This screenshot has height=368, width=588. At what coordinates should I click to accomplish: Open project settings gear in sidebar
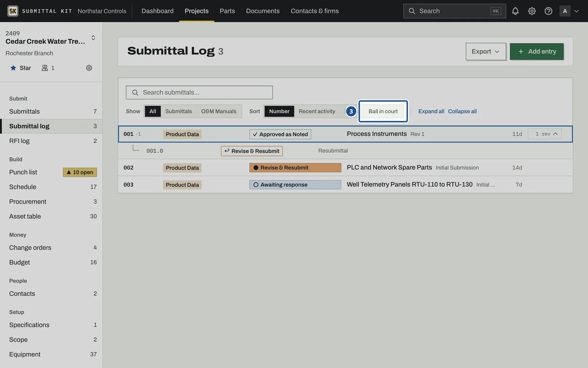(x=89, y=68)
